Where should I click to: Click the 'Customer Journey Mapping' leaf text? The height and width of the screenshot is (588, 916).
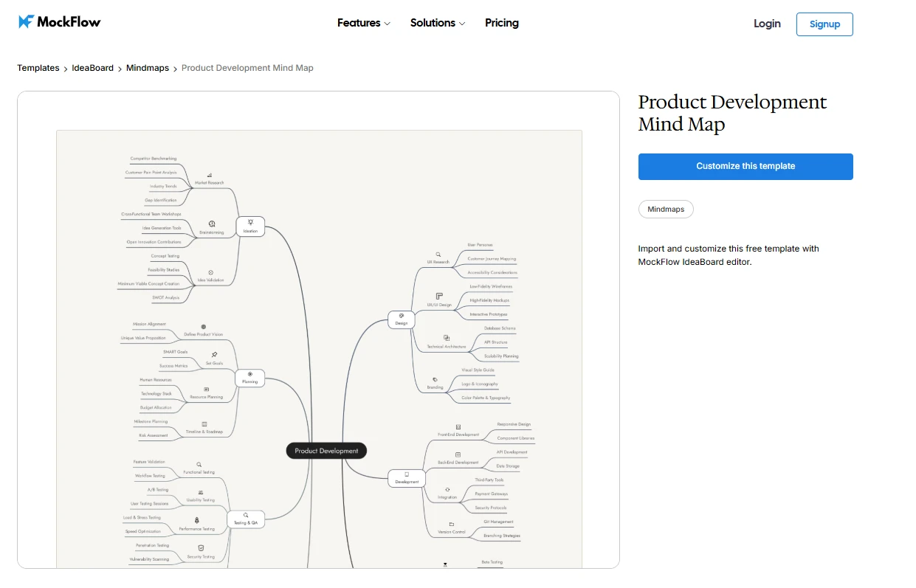tap(492, 259)
